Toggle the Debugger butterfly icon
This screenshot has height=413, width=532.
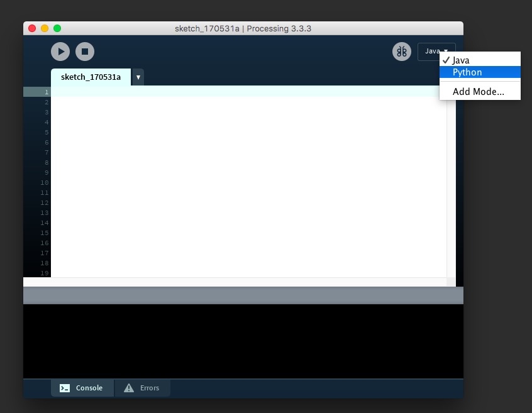(x=402, y=52)
